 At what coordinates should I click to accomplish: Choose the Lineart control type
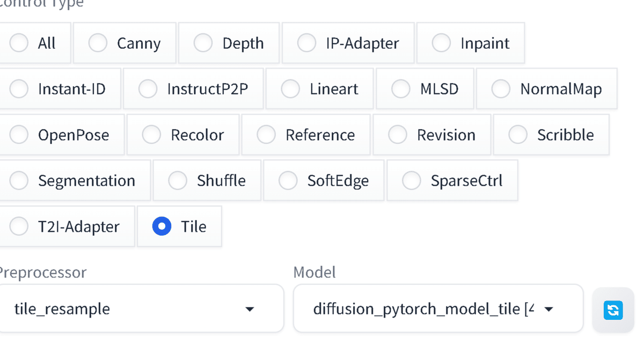pyautogui.click(x=290, y=89)
